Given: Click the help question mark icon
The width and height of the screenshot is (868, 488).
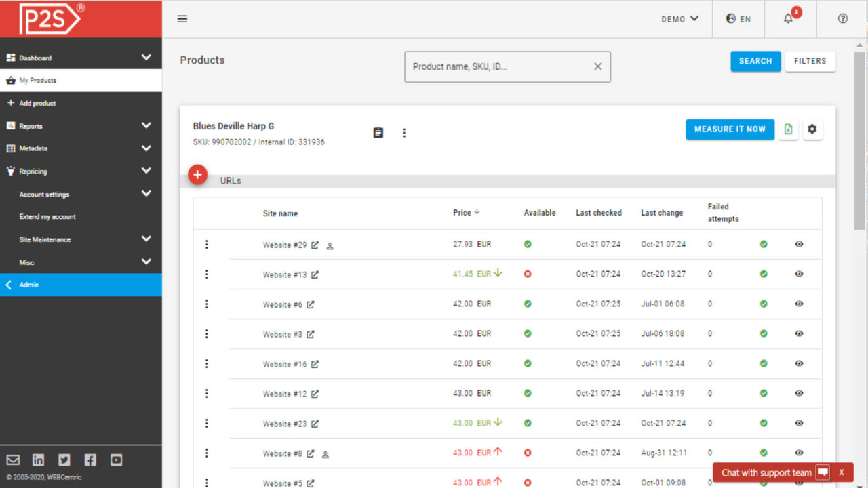Looking at the screenshot, I should coord(842,19).
